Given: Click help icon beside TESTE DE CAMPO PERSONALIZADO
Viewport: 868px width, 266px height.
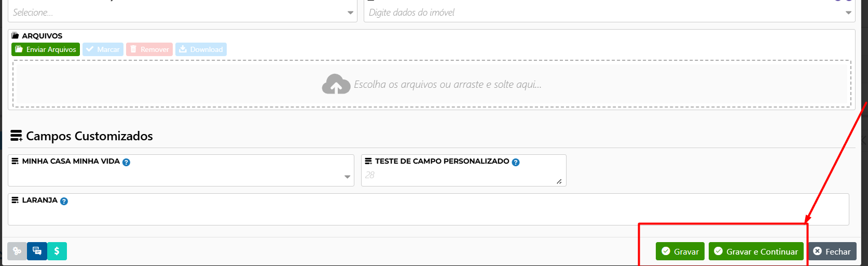Looking at the screenshot, I should [x=516, y=162].
